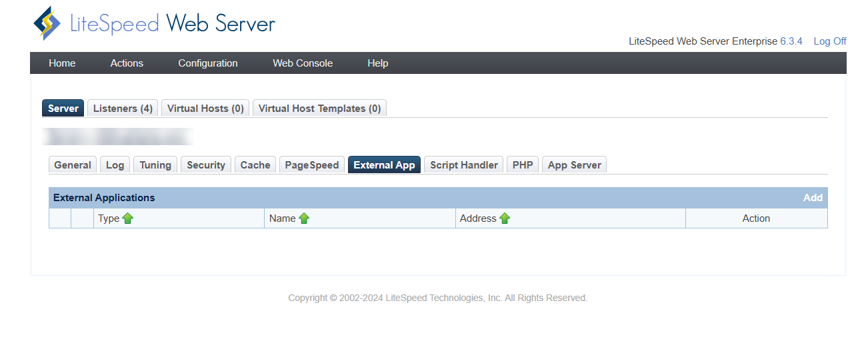Add a new external application
Image resolution: width=868 pixels, height=341 pixels.
pos(813,198)
